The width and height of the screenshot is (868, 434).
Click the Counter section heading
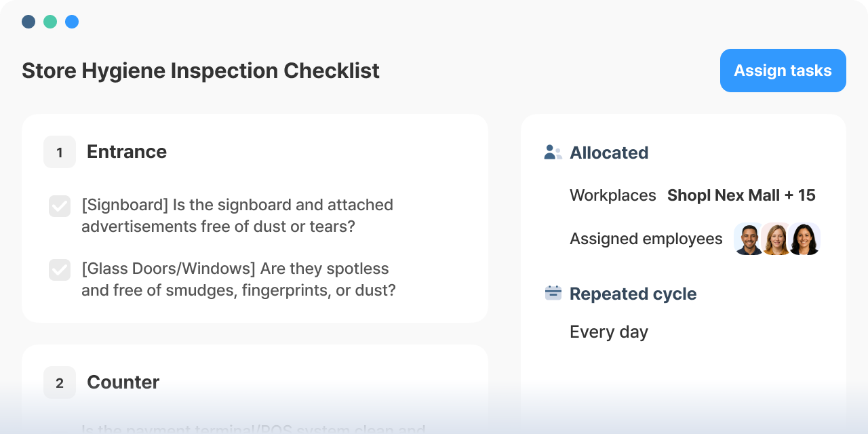pos(123,382)
